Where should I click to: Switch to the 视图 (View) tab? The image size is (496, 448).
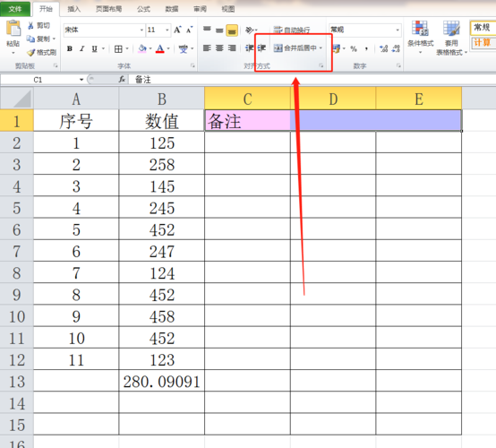[x=228, y=9]
